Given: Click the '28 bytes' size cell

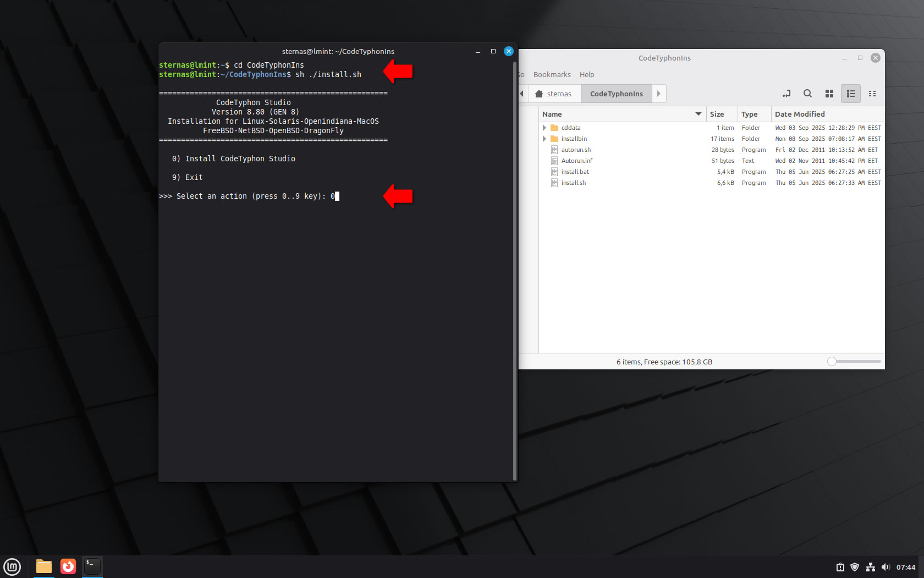Looking at the screenshot, I should [723, 150].
